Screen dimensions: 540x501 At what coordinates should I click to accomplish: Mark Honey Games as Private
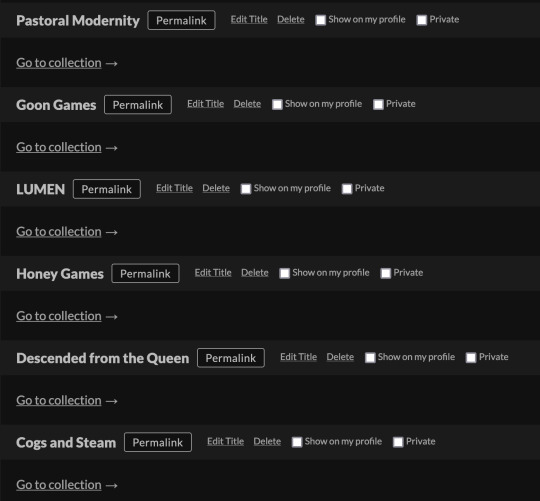coord(385,273)
